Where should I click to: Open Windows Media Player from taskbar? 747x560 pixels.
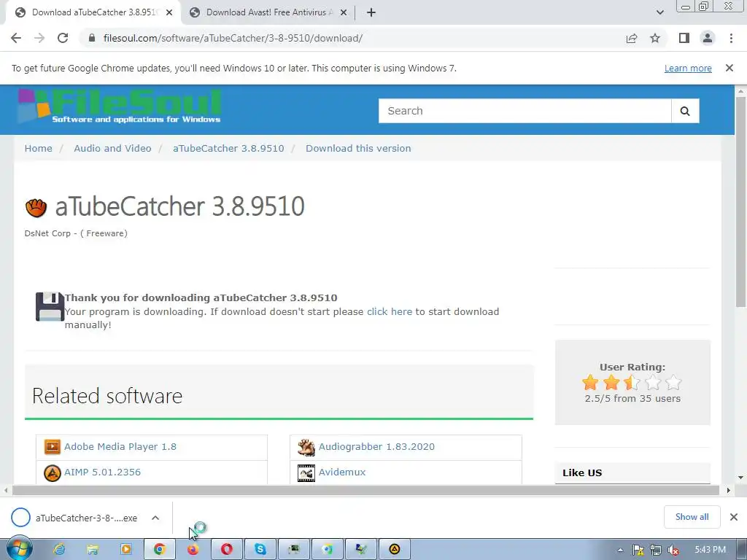(x=125, y=550)
